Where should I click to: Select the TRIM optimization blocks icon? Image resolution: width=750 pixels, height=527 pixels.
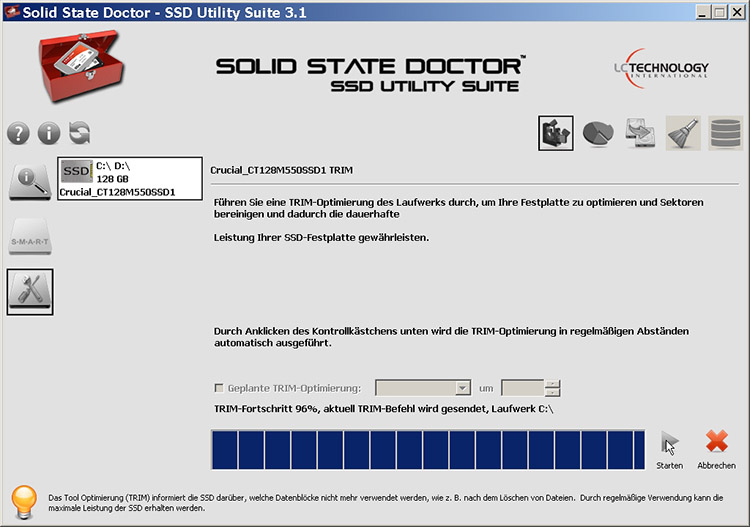[556, 133]
